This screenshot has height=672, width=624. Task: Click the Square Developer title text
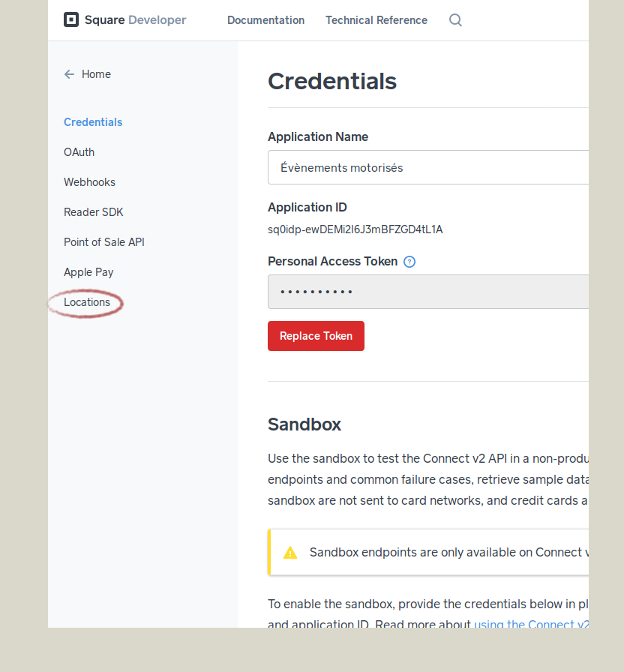coord(136,19)
